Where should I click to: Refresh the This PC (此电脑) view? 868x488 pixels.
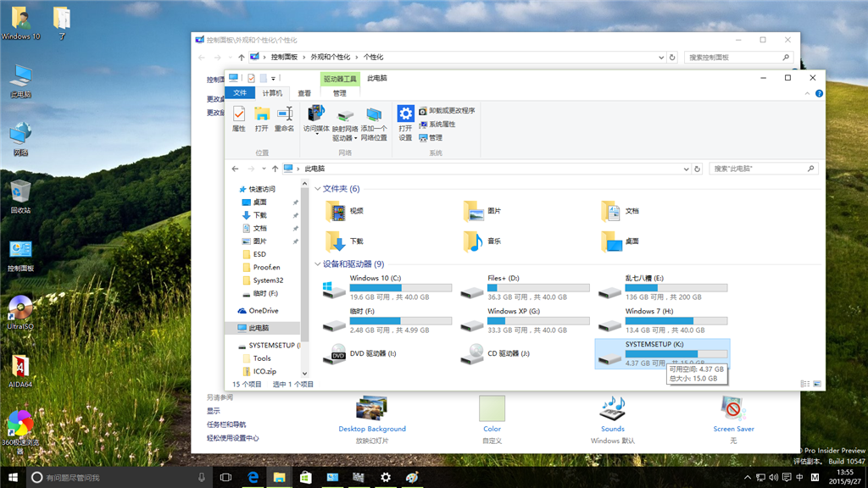pos(697,169)
